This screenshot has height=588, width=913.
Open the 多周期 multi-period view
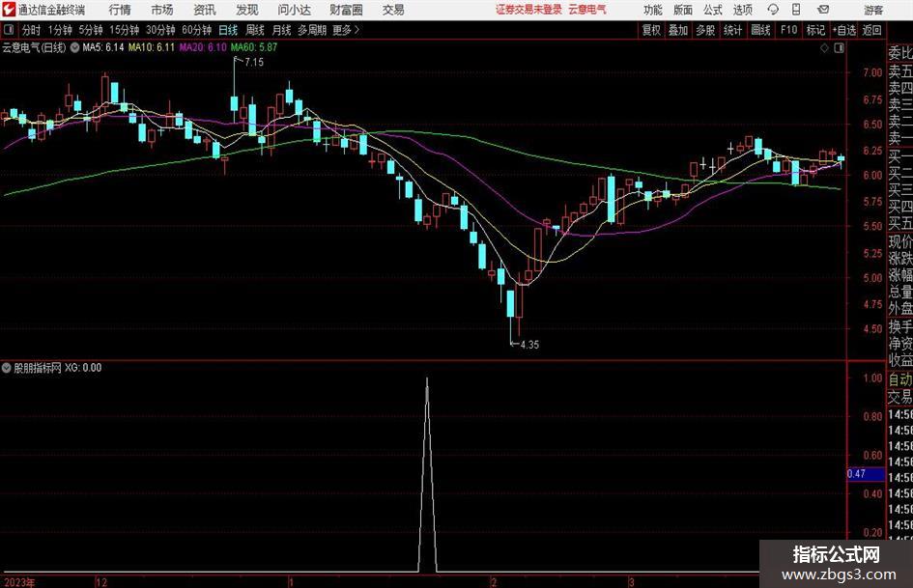312,30
